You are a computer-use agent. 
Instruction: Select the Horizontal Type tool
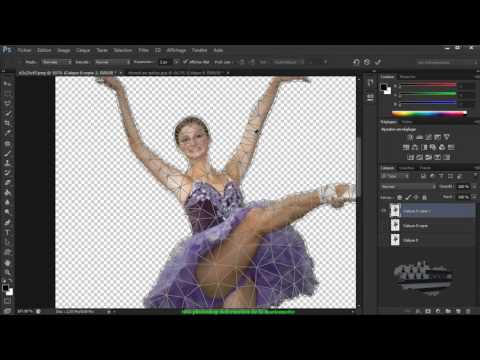click(7, 232)
